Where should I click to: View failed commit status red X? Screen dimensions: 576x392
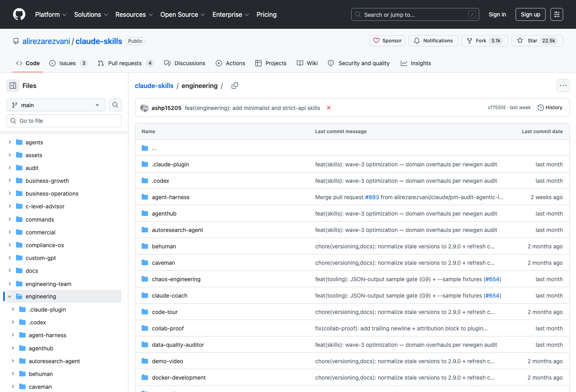(x=329, y=108)
